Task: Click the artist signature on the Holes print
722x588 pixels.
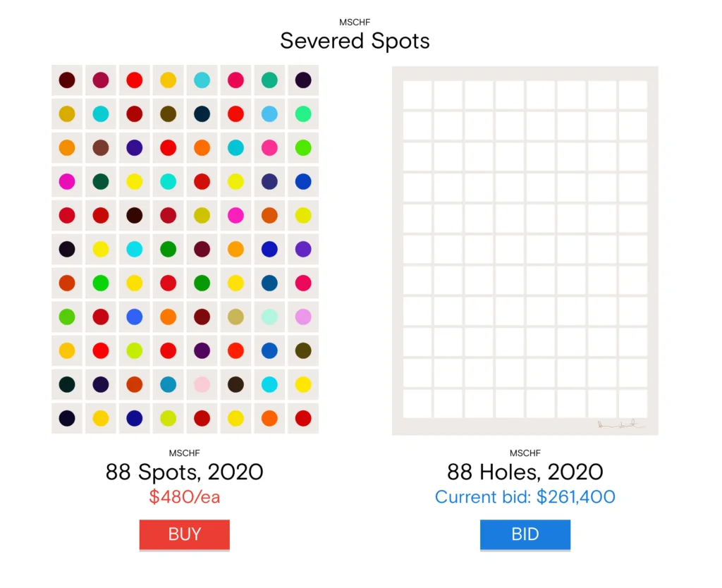Action: pyautogui.click(x=620, y=424)
